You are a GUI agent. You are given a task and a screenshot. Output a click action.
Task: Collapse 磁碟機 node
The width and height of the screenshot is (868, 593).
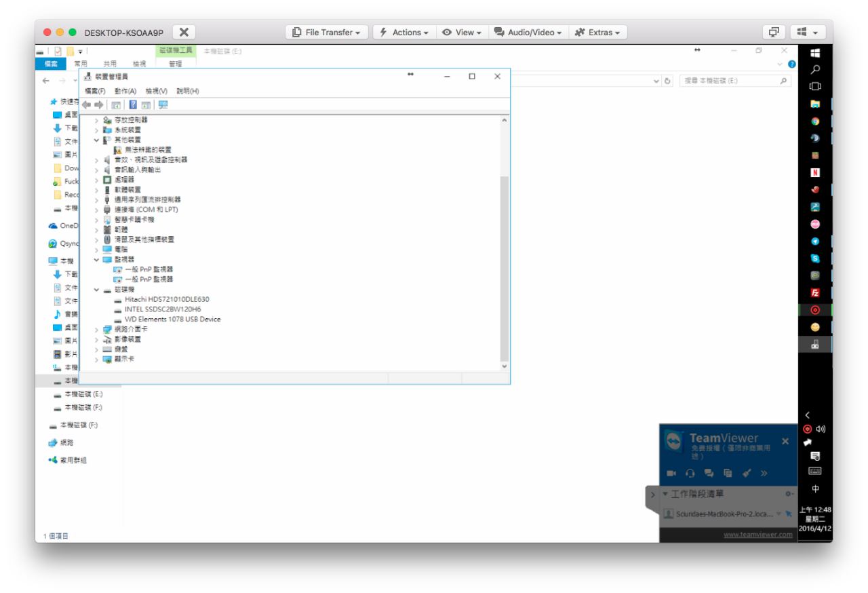(x=97, y=289)
